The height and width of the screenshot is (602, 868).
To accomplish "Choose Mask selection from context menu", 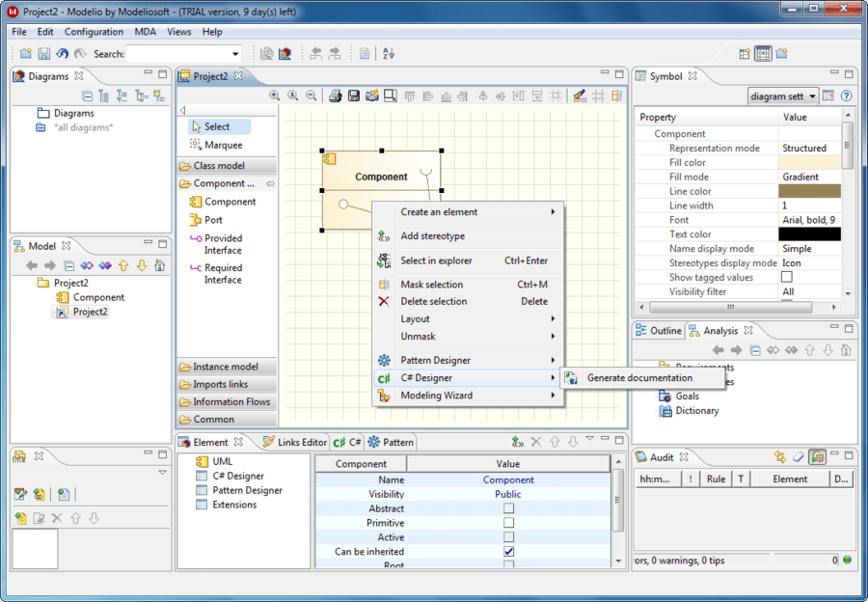I will click(468, 284).
